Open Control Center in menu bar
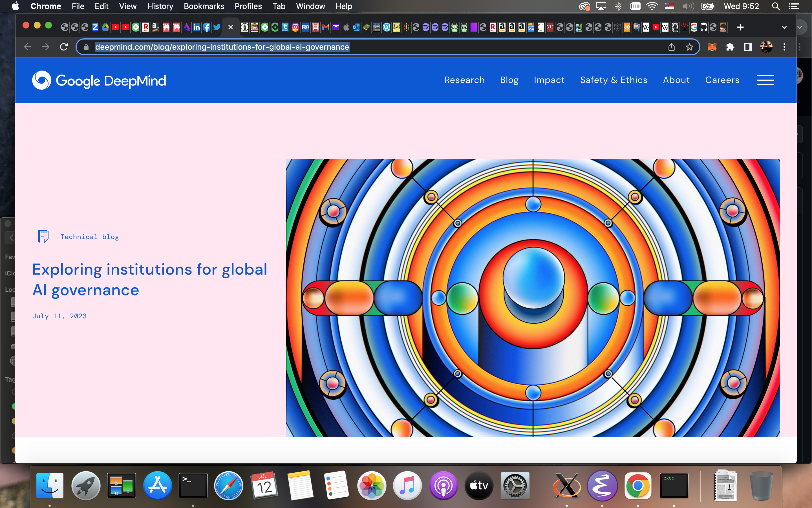Screen dimensions: 812x508 [x=794, y=6]
